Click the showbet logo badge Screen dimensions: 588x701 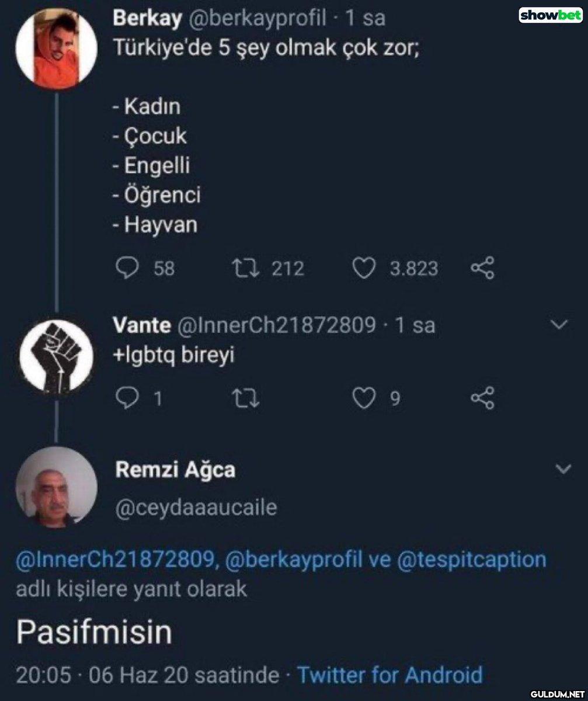click(551, 15)
